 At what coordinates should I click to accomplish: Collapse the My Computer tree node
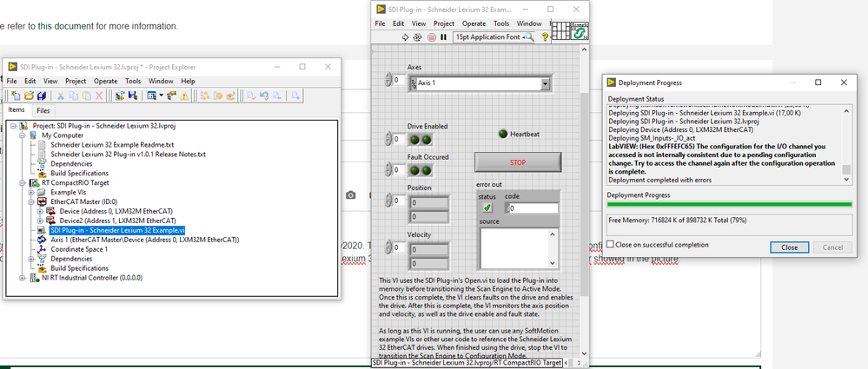click(x=23, y=135)
